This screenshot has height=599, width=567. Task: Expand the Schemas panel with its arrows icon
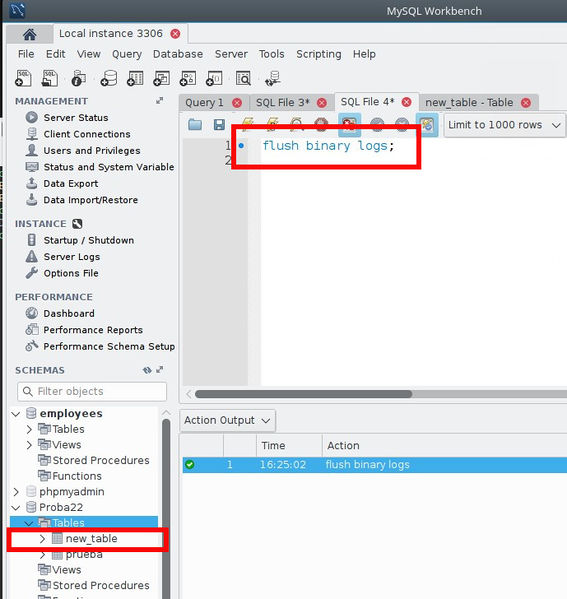160,370
